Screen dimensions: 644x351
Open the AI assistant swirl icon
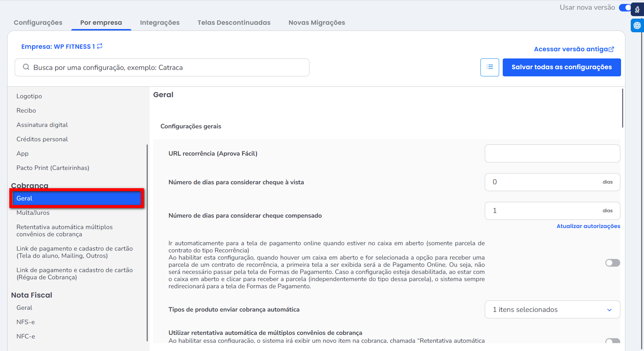[637, 25]
